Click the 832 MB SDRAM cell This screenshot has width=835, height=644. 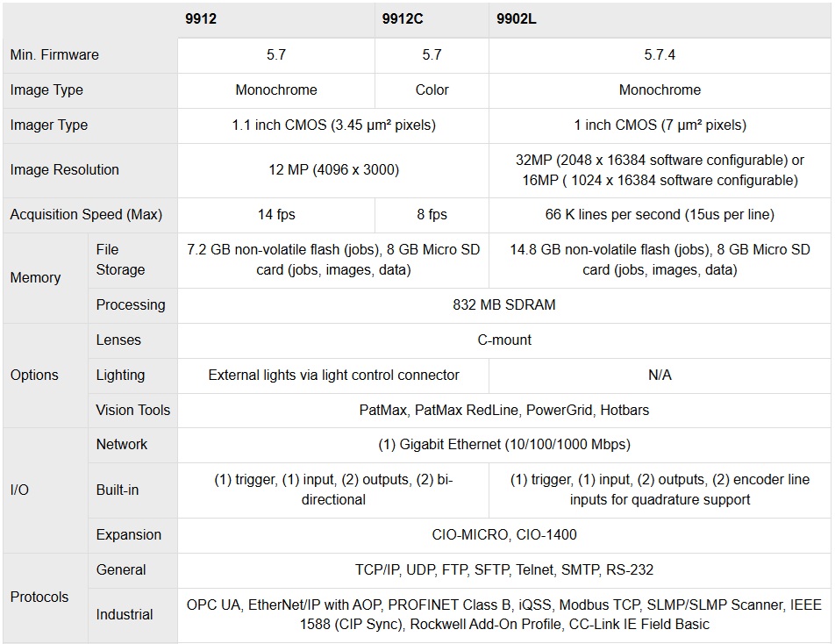tap(504, 304)
